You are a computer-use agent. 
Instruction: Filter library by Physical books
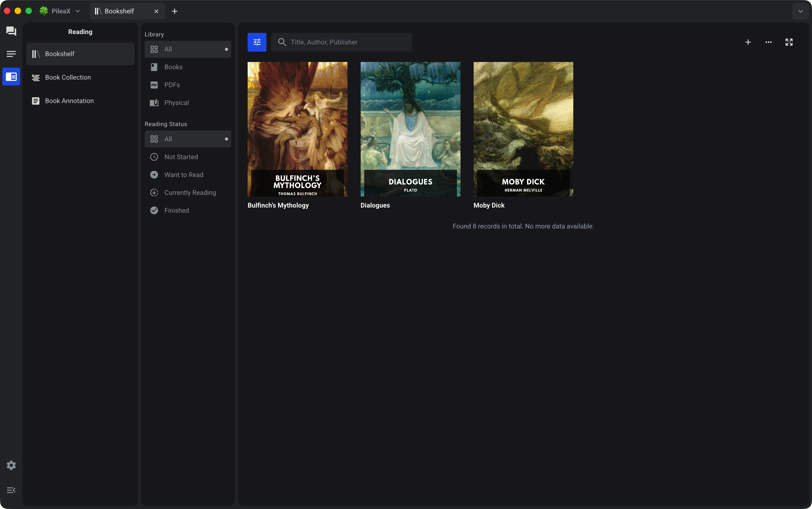tap(188, 103)
